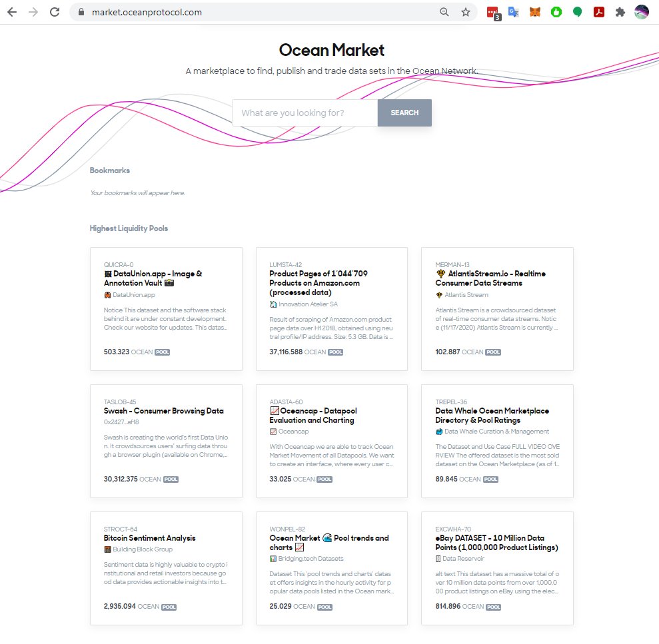Open AtlantisStream.io Realtime Consumer Data Streams

coord(497,309)
